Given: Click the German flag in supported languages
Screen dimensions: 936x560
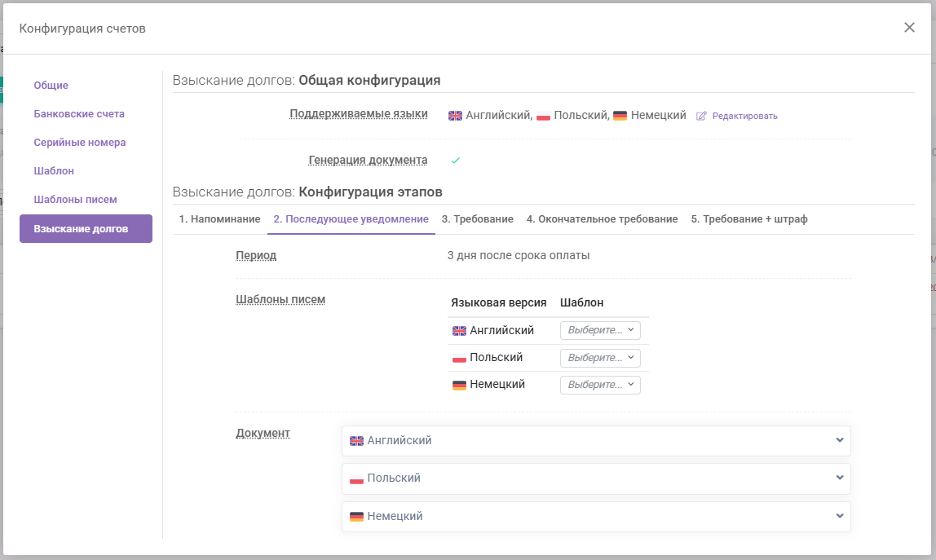Looking at the screenshot, I should 620,116.
